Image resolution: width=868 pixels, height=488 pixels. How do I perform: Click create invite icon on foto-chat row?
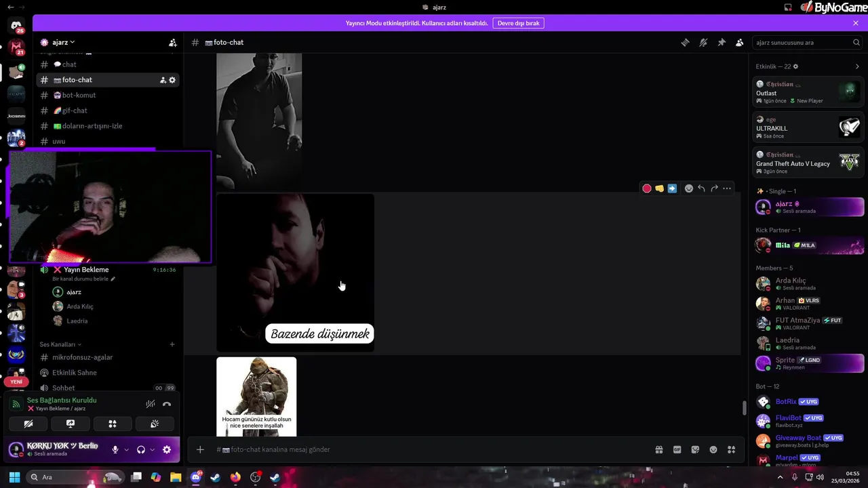tap(163, 80)
